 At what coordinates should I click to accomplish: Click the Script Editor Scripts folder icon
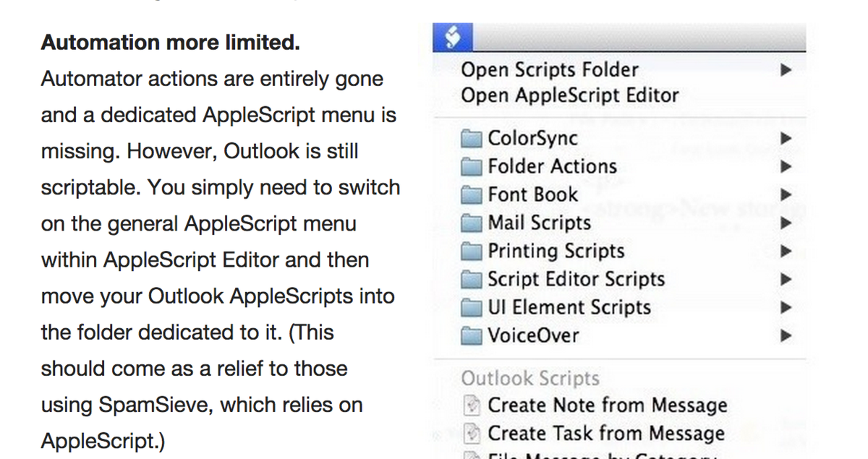click(472, 280)
